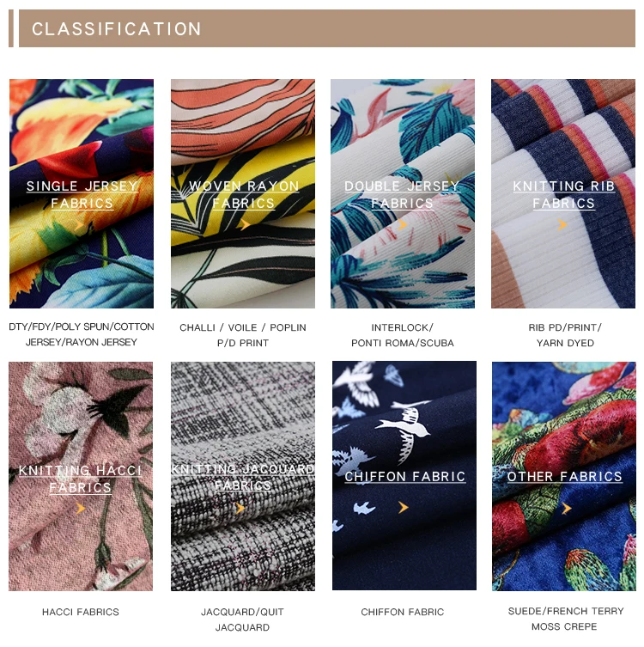This screenshot has width=644, height=647.
Task: Click the orange arrow under Single Jersey Fabrics
Action: 79,225
